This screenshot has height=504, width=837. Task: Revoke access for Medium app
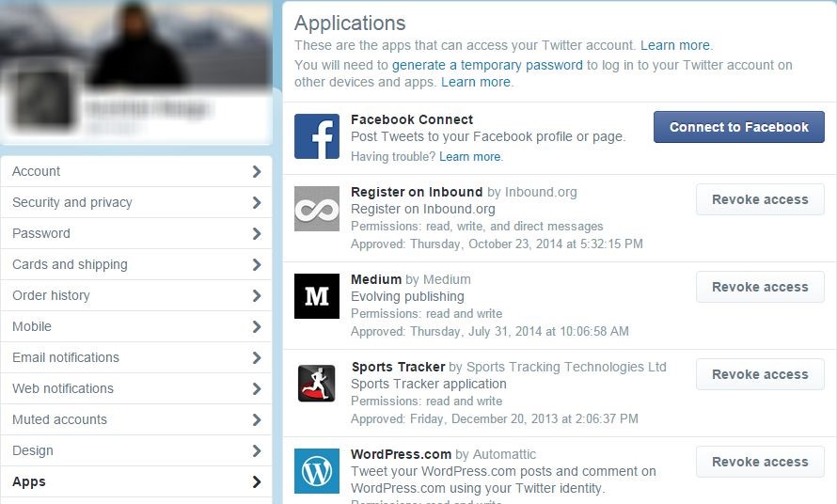[x=760, y=287]
